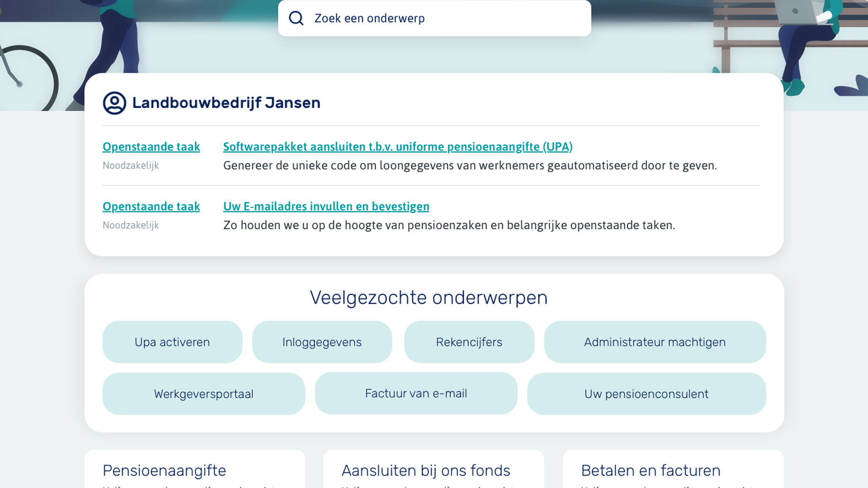Open the 'Betalen en facturen' card
The width and height of the screenshot is (868, 488).
(651, 470)
